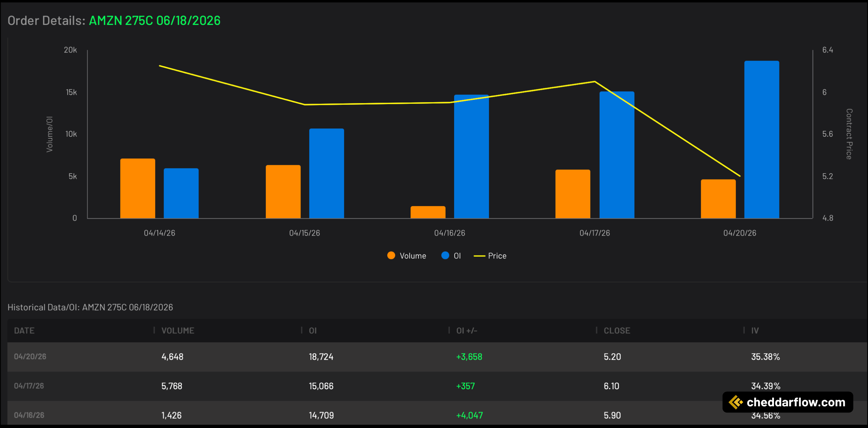Sort table by IV column header
Viewport: 868px width, 428px height.
(755, 330)
